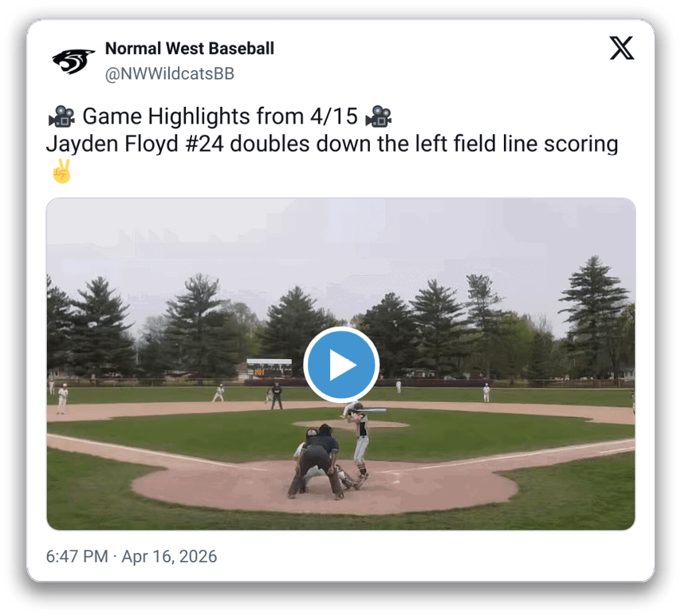681x616 pixels.
Task: Click the movie camera emoji before "Game Highlights"
Action: 61,116
